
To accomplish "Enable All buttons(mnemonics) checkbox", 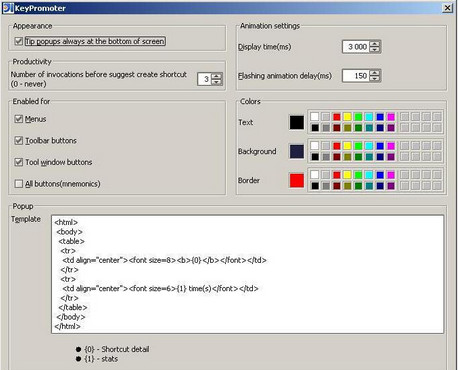I will (x=19, y=184).
